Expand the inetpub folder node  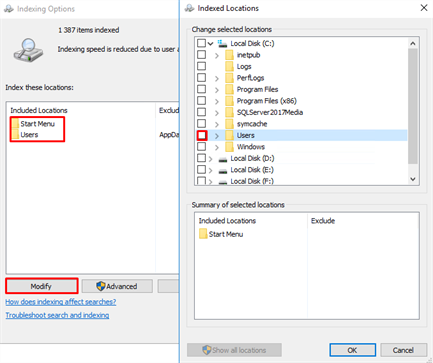coord(217,56)
